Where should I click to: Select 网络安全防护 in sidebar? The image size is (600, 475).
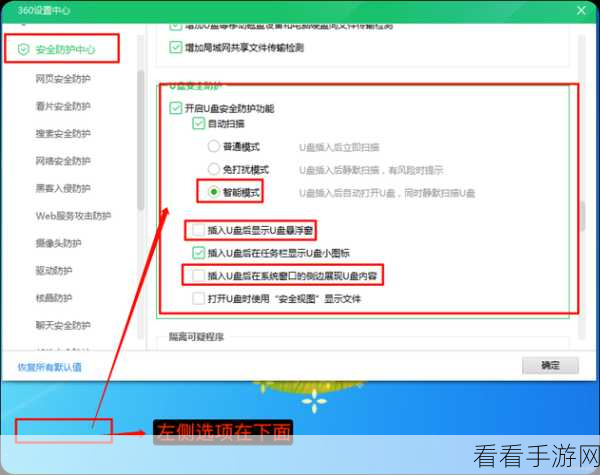click(x=63, y=161)
